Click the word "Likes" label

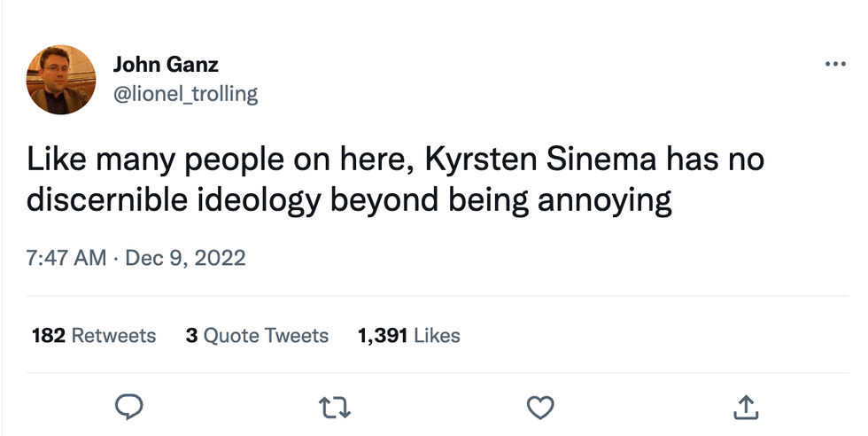(437, 336)
